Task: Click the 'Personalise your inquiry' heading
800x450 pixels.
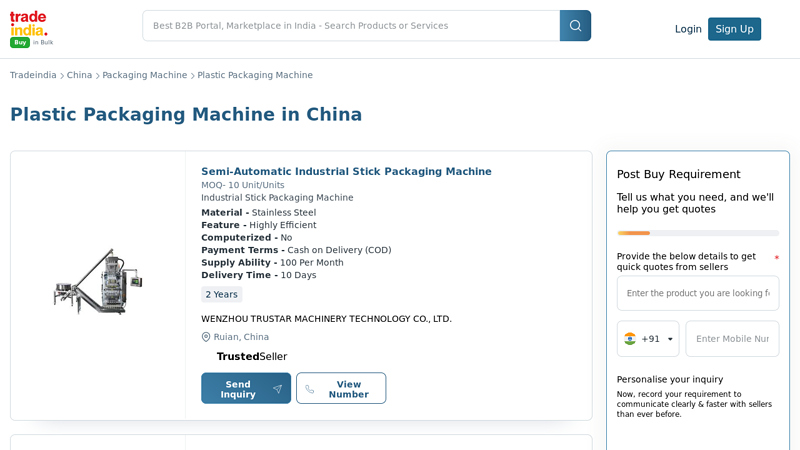Action: [670, 380]
